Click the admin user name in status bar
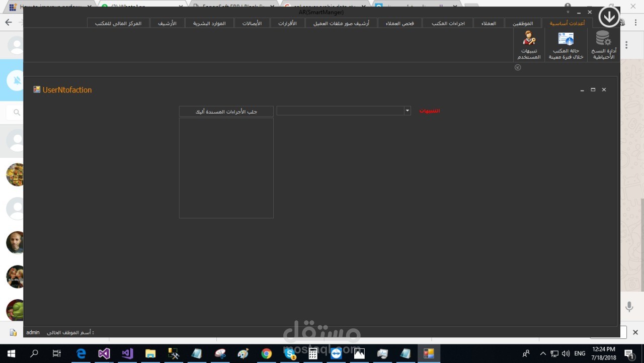 [33, 332]
